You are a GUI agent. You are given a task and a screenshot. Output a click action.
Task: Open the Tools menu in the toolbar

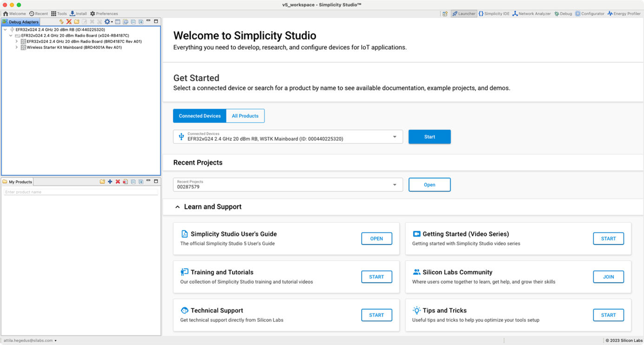[59, 13]
